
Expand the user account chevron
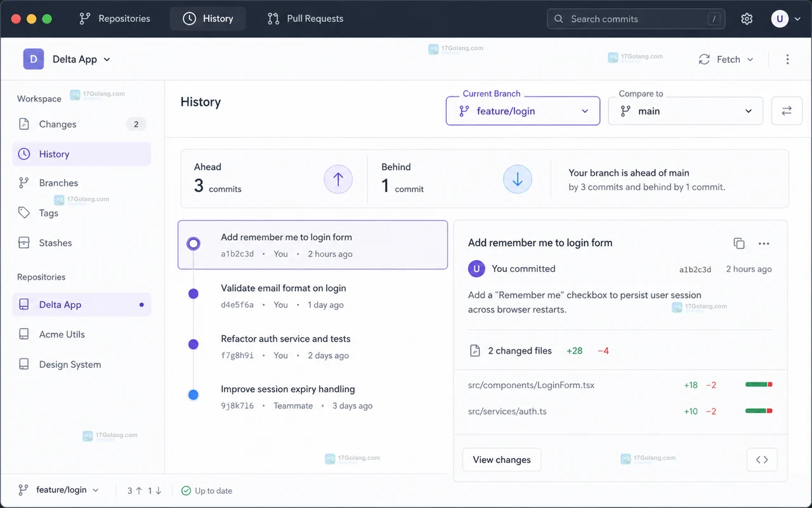797,19
